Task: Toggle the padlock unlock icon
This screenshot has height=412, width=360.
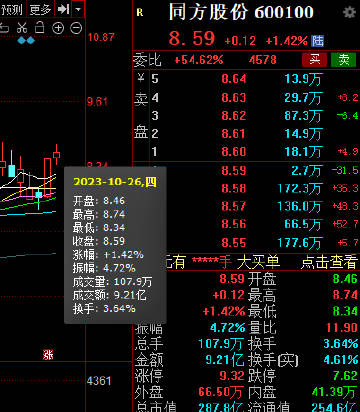Action: (x=40, y=27)
